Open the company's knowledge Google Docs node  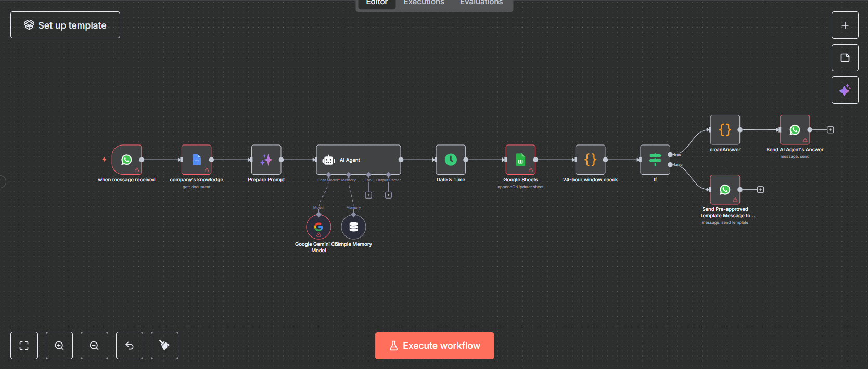pos(197,160)
